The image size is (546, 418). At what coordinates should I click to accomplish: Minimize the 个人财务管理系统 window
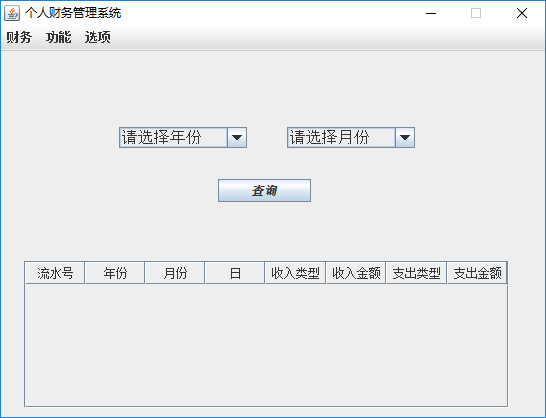431,13
